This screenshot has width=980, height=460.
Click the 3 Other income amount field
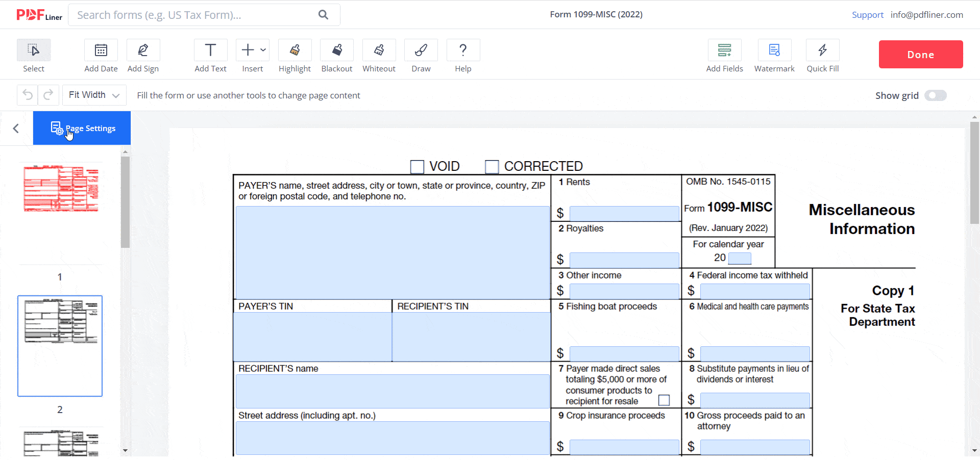624,291
